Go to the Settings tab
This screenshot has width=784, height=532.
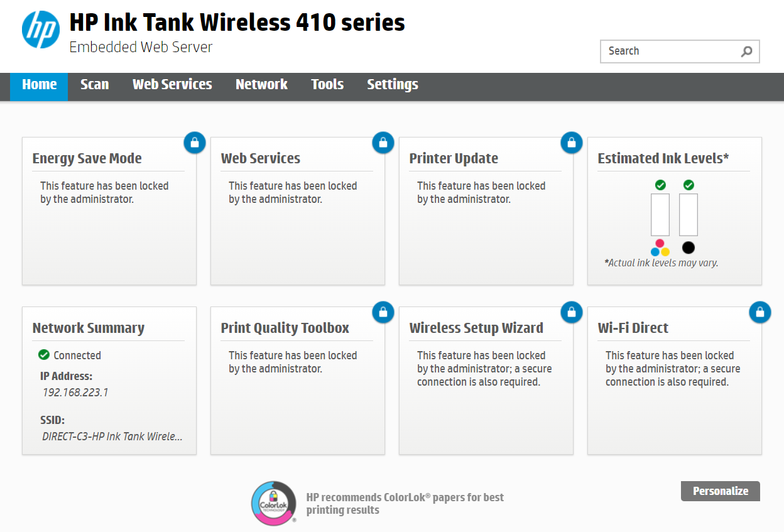click(x=393, y=84)
